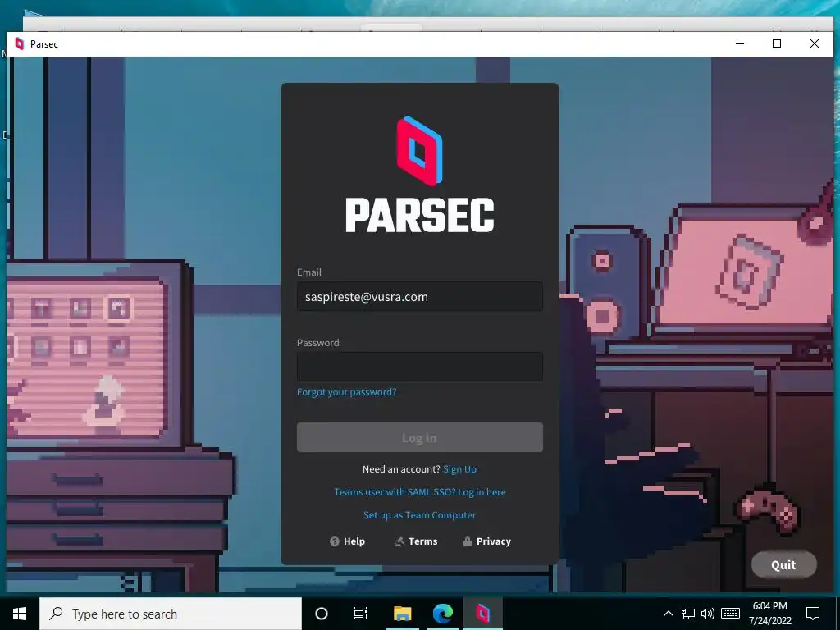Click the taskbar search box

(171, 614)
